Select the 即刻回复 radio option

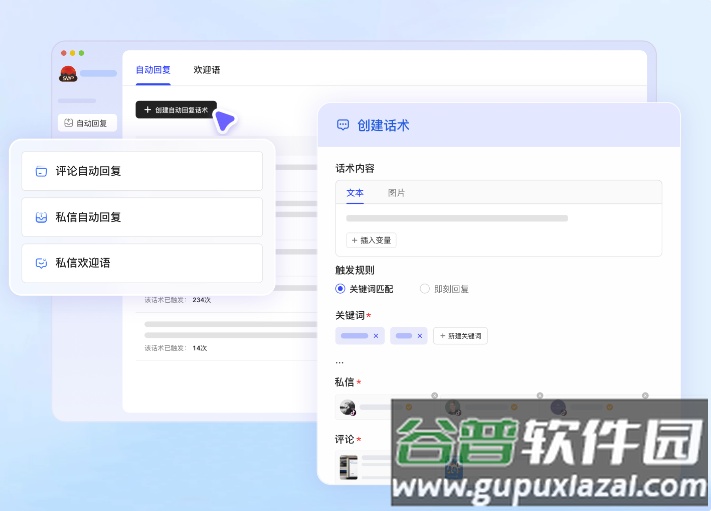(425, 289)
